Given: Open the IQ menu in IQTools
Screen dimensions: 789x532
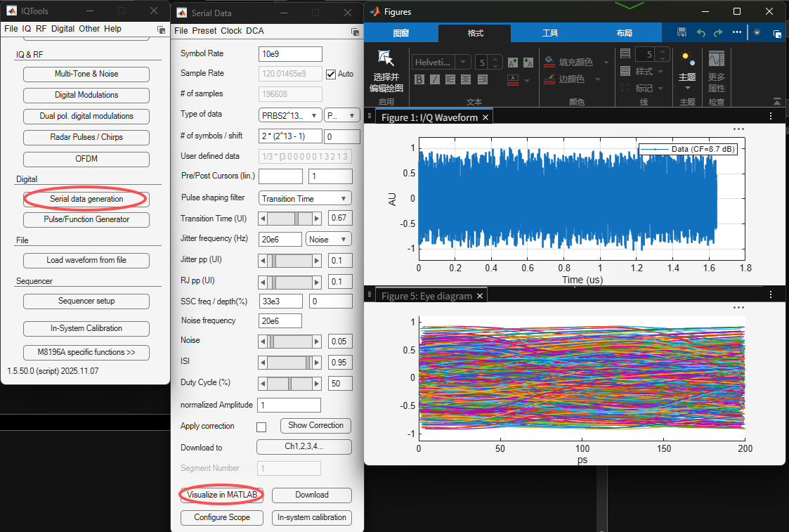Looking at the screenshot, I should (x=26, y=29).
